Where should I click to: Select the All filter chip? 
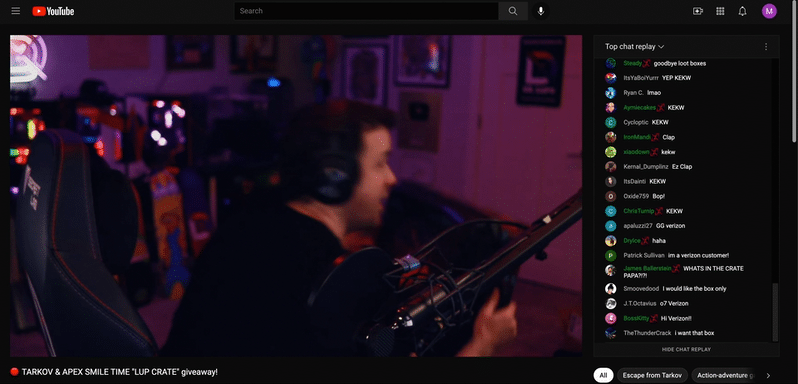point(603,375)
